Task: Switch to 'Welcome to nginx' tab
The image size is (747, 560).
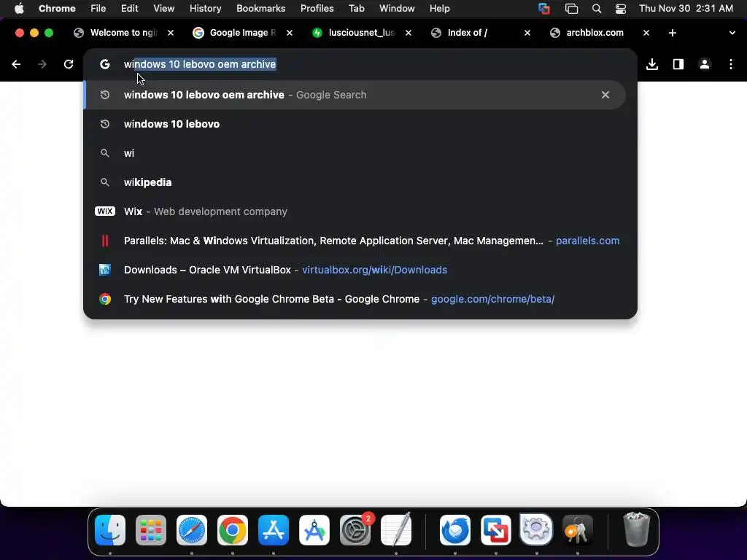Action: coord(124,33)
